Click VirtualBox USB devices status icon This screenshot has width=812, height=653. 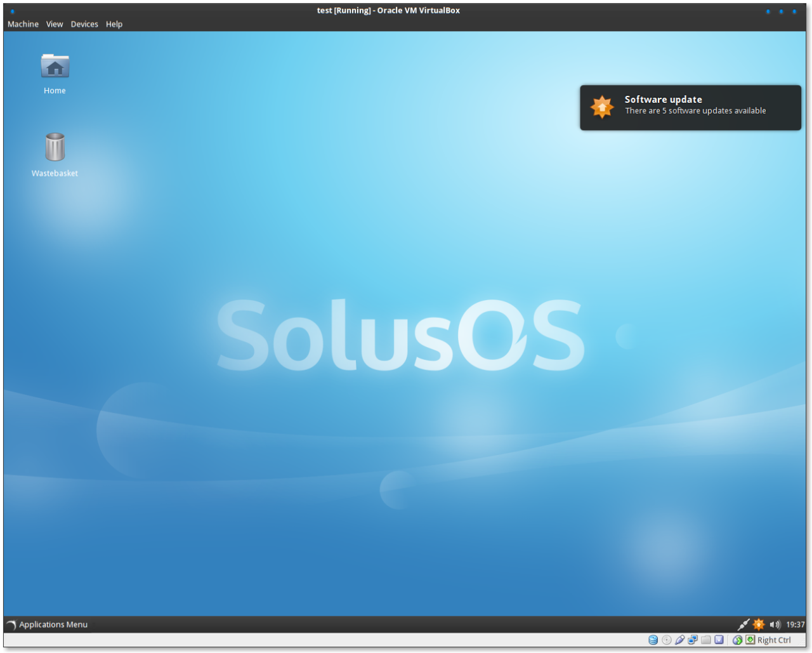pos(679,640)
